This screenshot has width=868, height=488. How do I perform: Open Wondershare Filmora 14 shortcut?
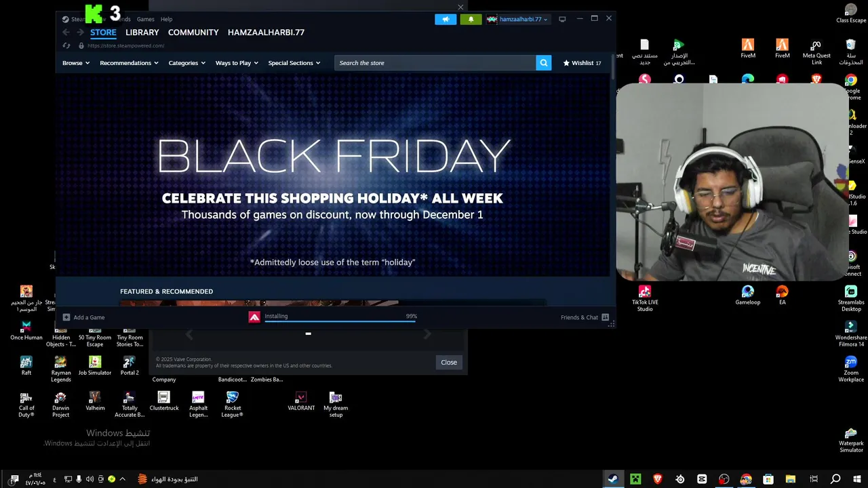[x=851, y=334]
